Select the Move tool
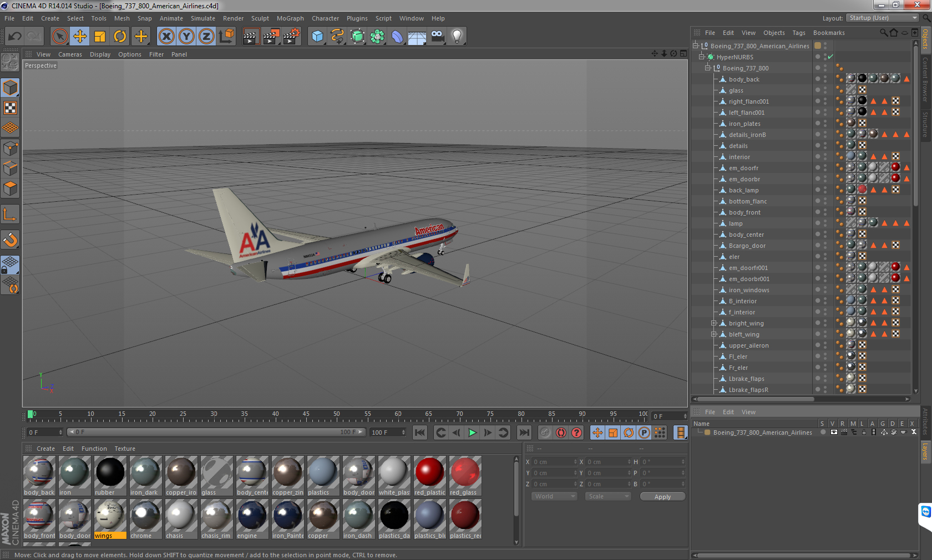This screenshot has width=932, height=560. point(80,37)
